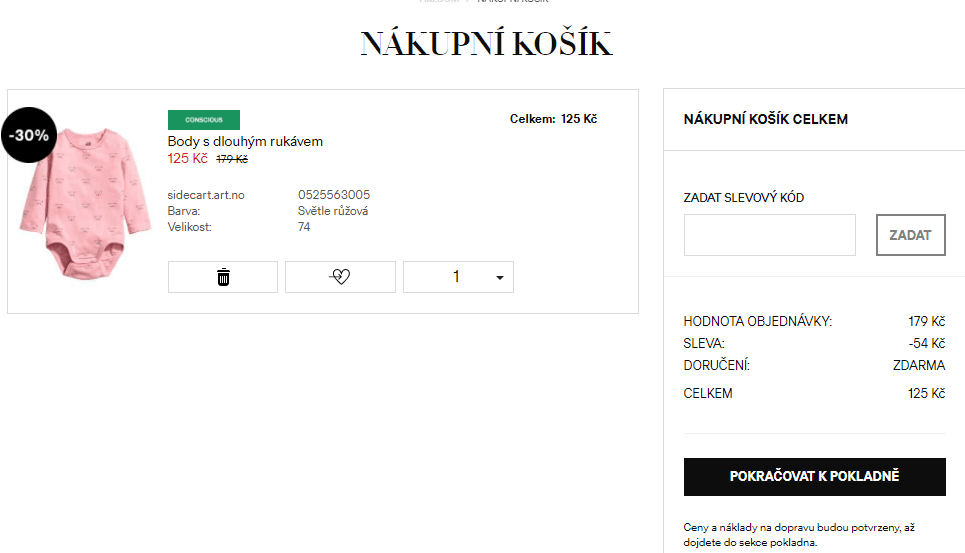
Task: Focus the discount code input field
Action: click(x=769, y=235)
